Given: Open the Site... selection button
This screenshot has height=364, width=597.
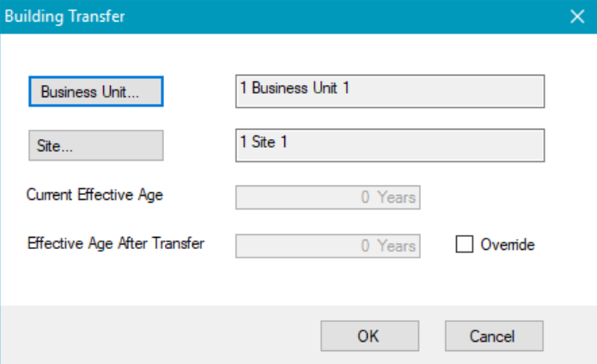Looking at the screenshot, I should tap(95, 145).
